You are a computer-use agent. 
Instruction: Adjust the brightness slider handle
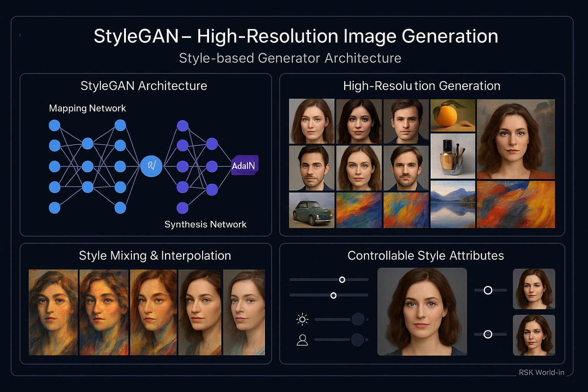pyautogui.click(x=358, y=319)
